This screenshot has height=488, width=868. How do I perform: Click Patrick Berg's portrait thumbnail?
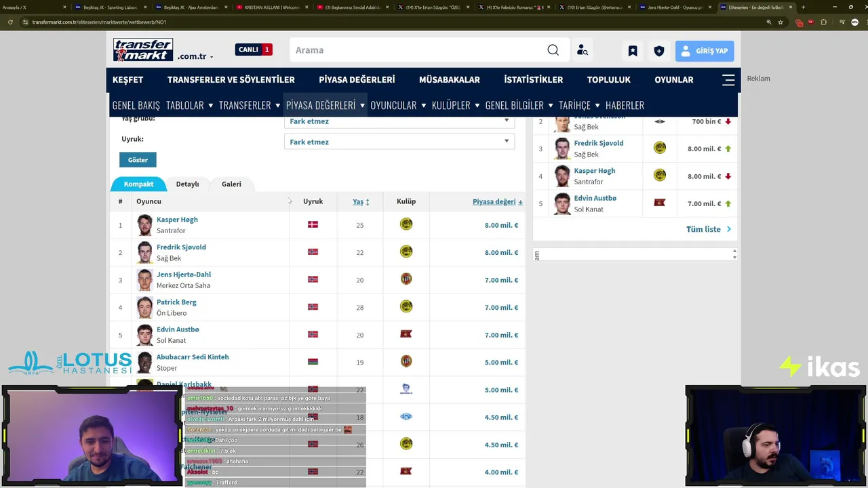144,307
